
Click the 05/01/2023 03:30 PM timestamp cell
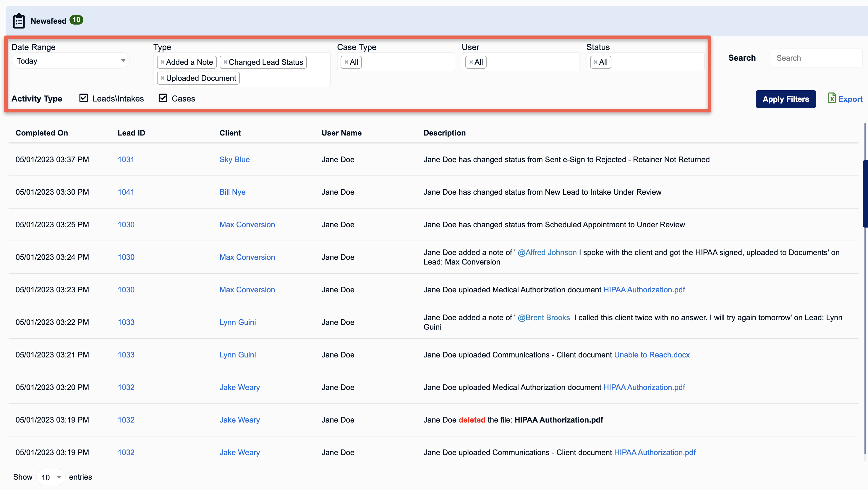pos(52,192)
